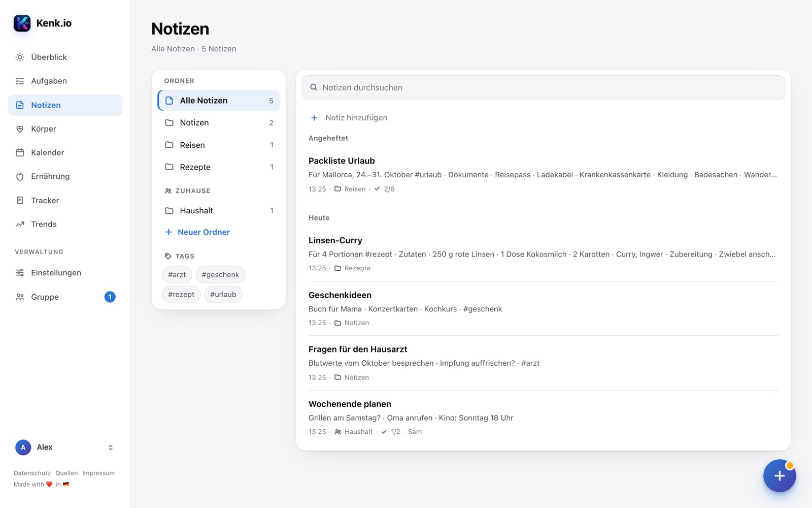The width and height of the screenshot is (812, 508).
Task: Expand the Alex account switcher chevrons
Action: click(x=111, y=448)
